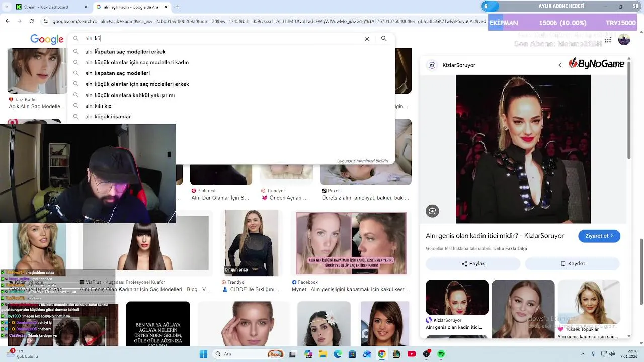This screenshot has width=644, height=362.
Task: Open Microsoft Edge from the taskbar
Action: click(x=338, y=354)
